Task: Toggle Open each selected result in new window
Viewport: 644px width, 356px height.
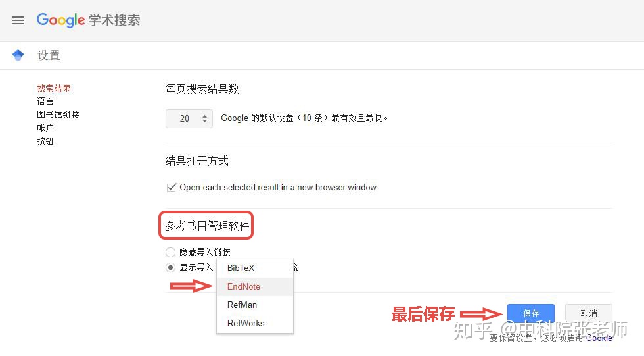Action: 172,188
